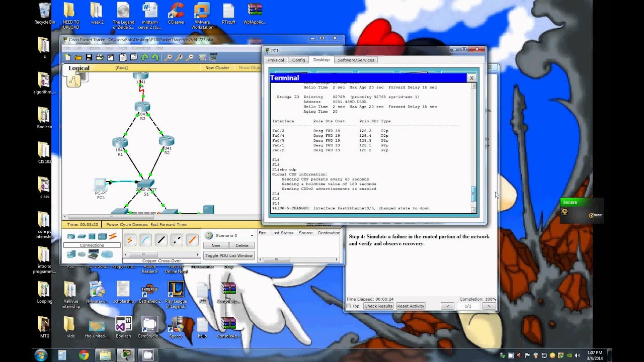This screenshot has height=362, width=644.
Task: Open the Activity Wizard toolbar icon
Action: (x=111, y=57)
